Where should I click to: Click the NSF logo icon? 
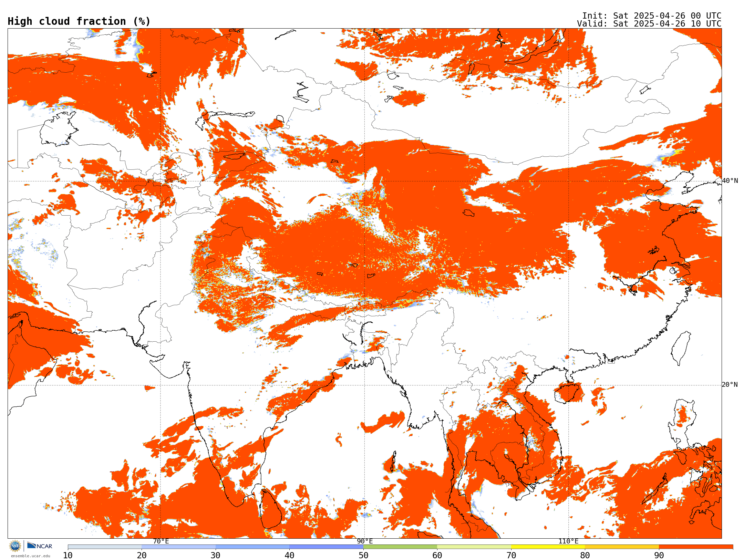point(15,546)
